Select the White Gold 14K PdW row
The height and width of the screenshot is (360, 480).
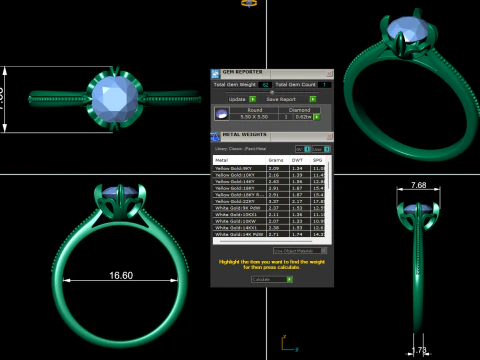(269, 234)
